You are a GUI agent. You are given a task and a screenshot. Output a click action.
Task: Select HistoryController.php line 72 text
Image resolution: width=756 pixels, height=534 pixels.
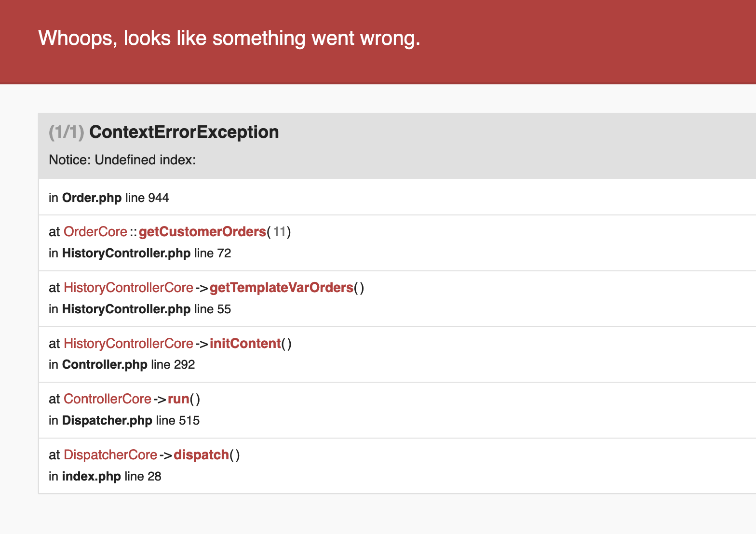(x=140, y=254)
